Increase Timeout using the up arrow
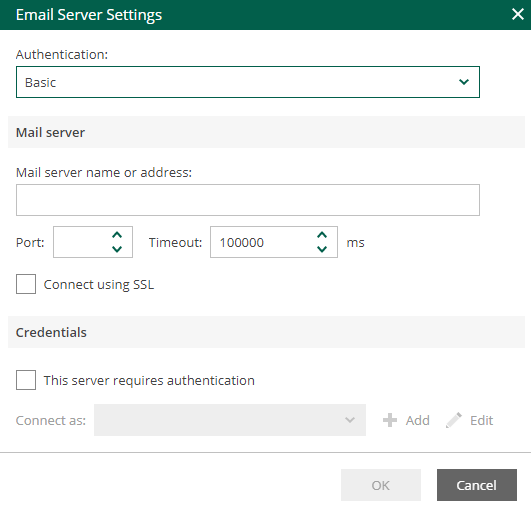This screenshot has height=514, width=531. [322, 235]
